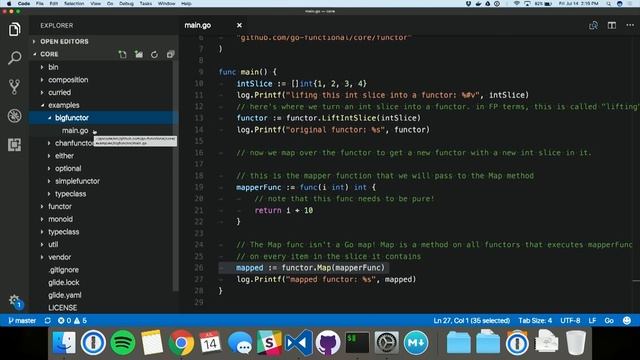Click the feedback smiley in status bar

pyautogui.click(x=627, y=320)
